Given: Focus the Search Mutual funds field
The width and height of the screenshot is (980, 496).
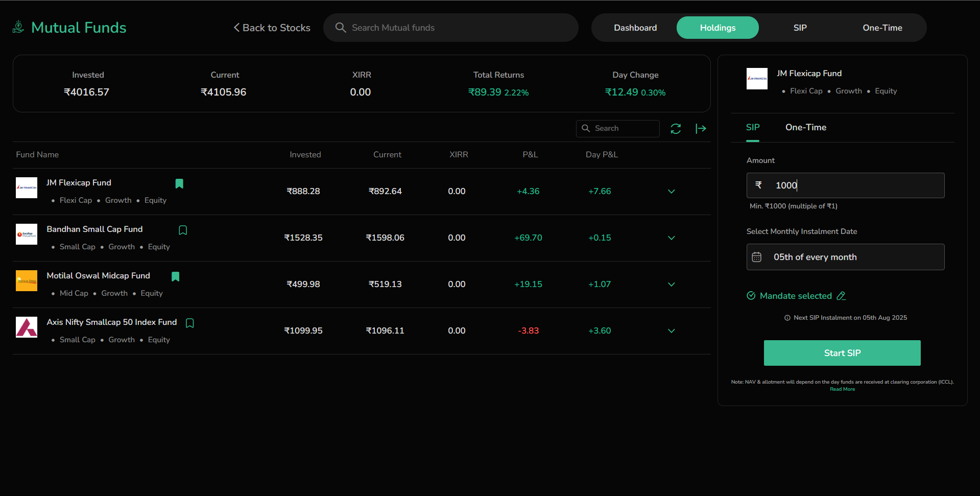Looking at the screenshot, I should point(451,28).
